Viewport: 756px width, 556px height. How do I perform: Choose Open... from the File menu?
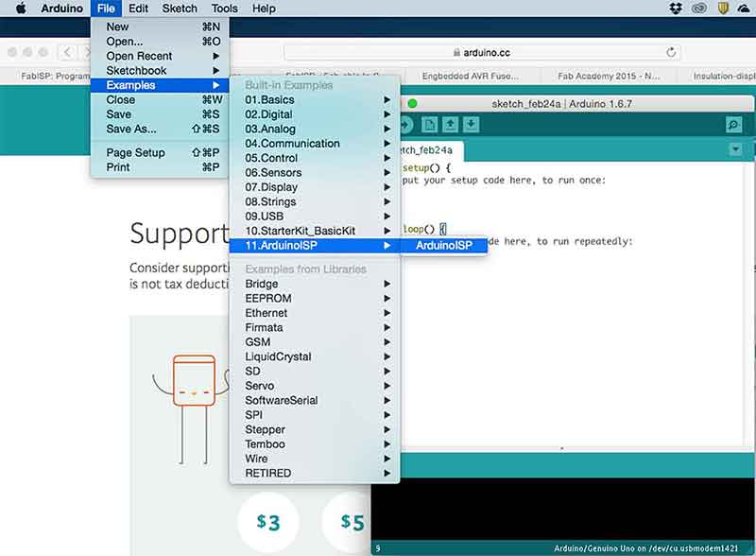point(160,42)
